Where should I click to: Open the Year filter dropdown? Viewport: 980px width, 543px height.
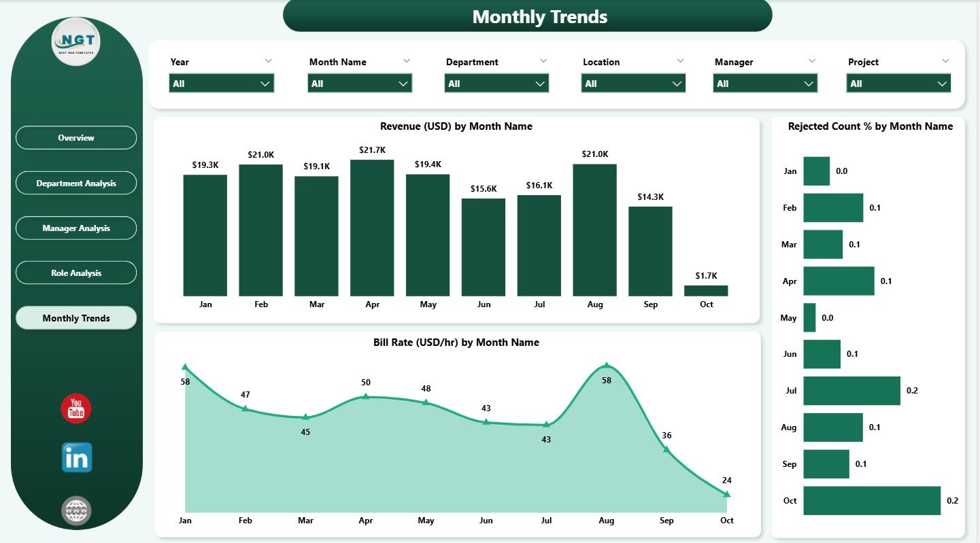click(x=221, y=83)
